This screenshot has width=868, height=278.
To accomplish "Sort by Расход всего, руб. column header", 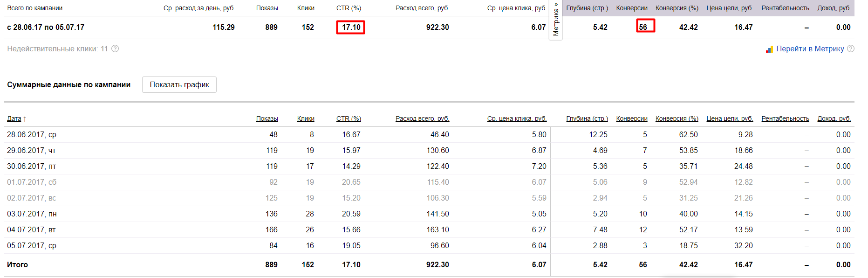I will [422, 118].
